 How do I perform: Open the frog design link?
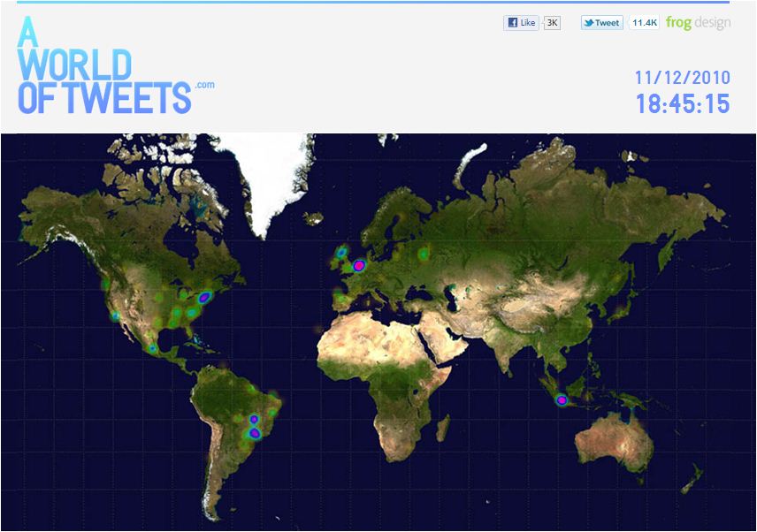(x=698, y=22)
